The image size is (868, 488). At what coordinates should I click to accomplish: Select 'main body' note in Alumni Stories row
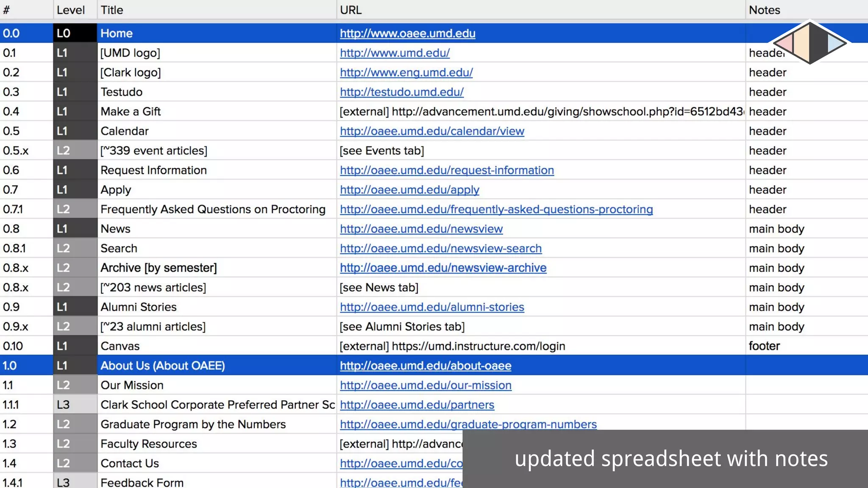click(807, 307)
